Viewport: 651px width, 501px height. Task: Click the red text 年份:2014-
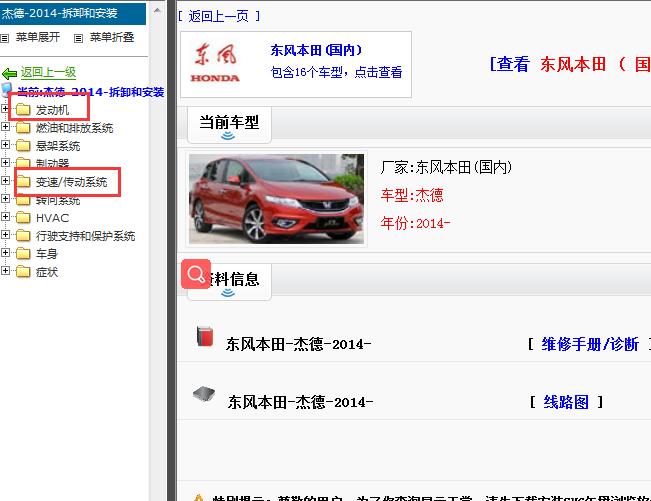pyautogui.click(x=415, y=223)
